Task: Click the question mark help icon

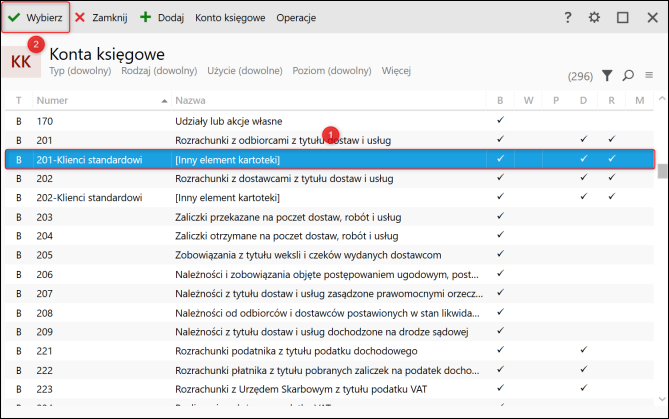Action: click(x=567, y=17)
